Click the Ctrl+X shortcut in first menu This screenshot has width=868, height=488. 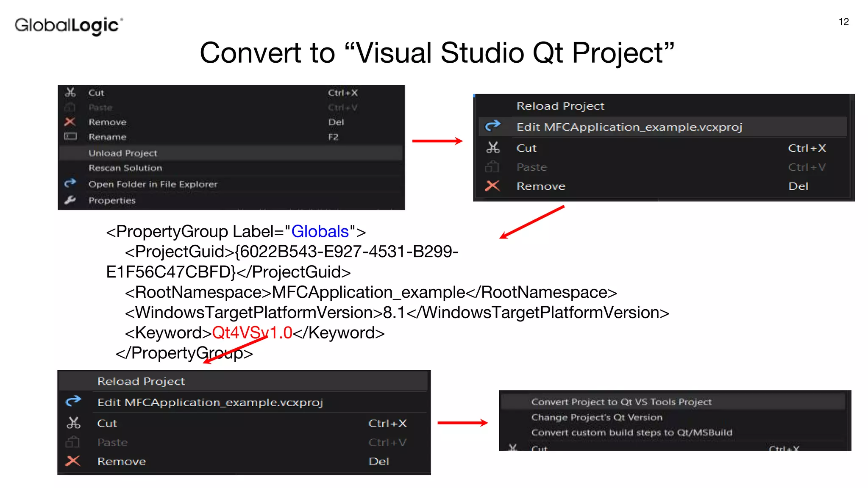tap(343, 93)
